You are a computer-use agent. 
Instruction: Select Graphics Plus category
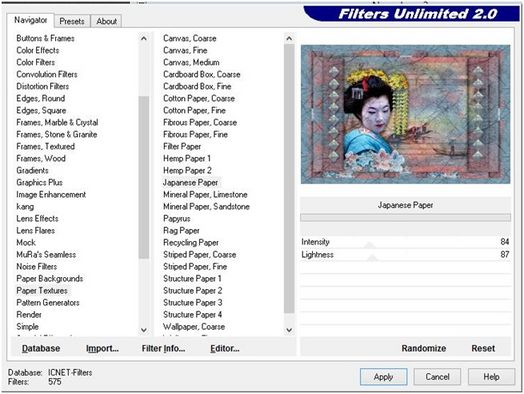39,183
